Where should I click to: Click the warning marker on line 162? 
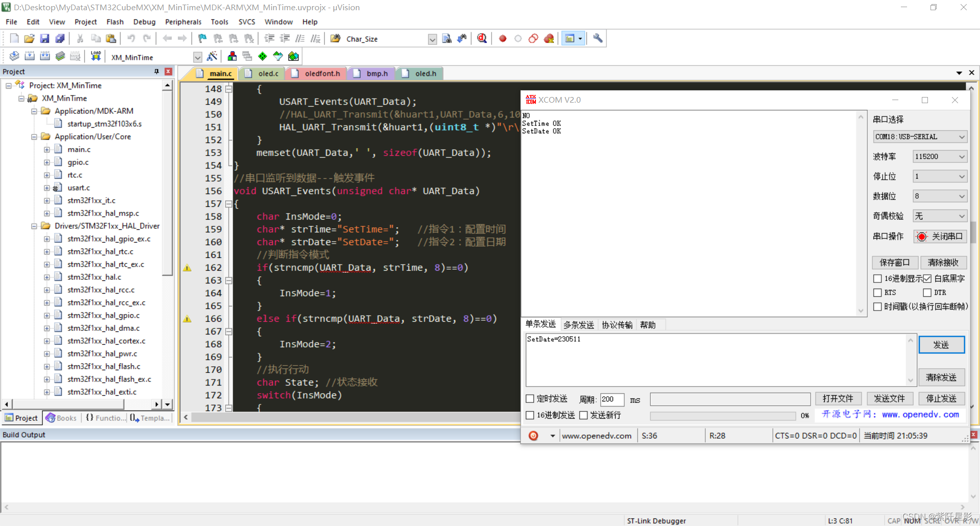(187, 268)
